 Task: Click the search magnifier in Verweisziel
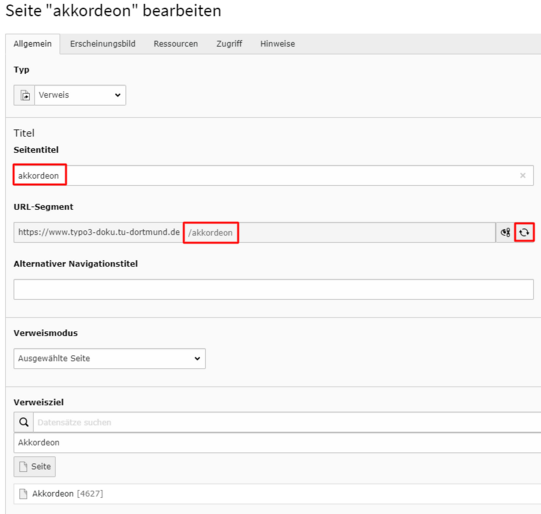click(24, 422)
